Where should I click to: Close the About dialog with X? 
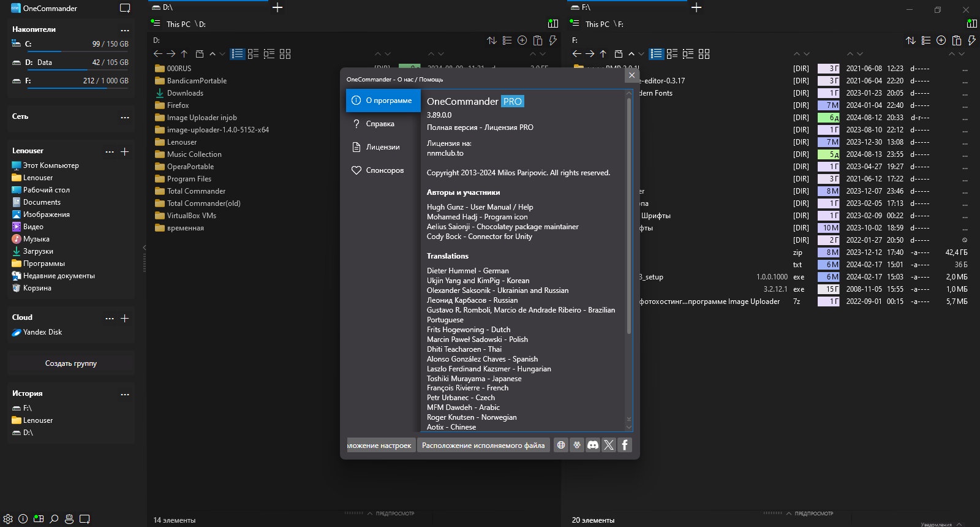coord(632,75)
